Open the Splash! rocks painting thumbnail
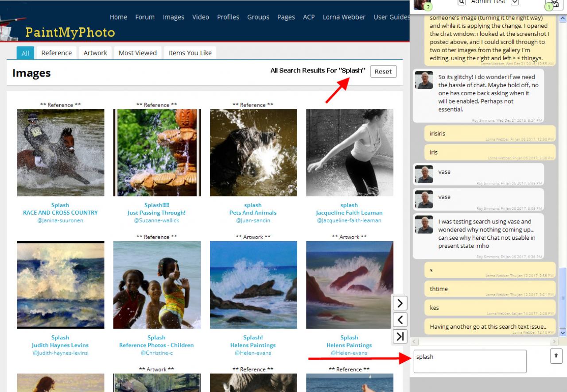The image size is (567, 392). click(253, 285)
